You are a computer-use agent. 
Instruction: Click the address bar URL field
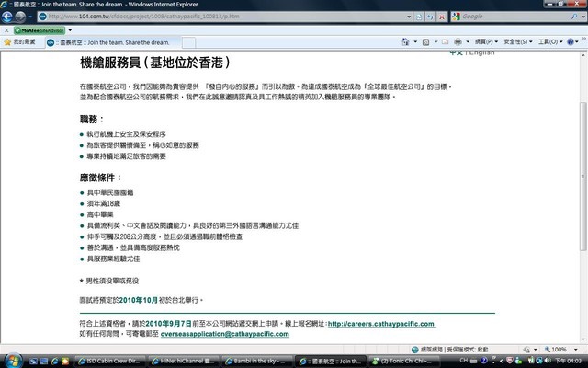click(221, 17)
